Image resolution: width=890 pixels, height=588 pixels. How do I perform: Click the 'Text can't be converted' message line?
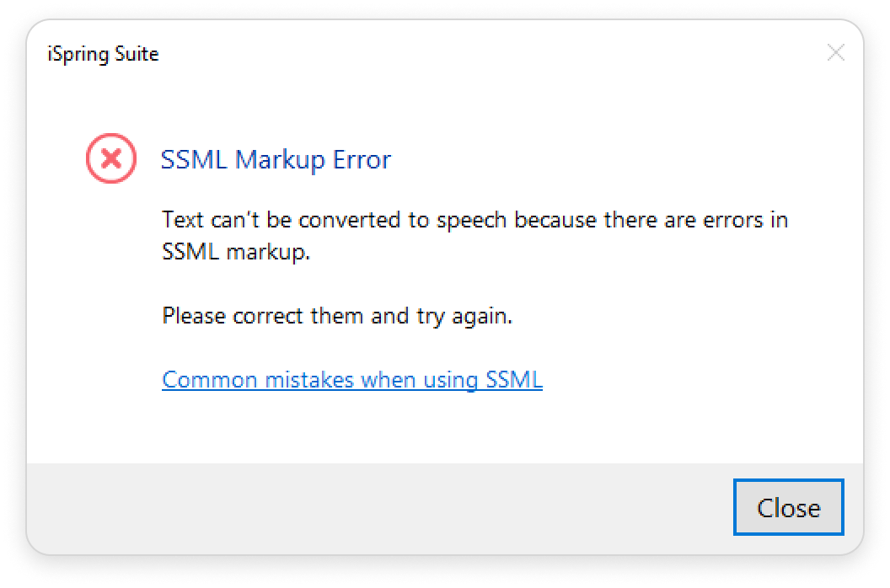474,221
